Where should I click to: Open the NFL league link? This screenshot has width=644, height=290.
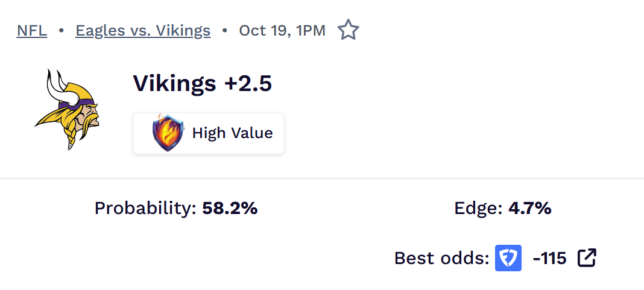[x=32, y=30]
